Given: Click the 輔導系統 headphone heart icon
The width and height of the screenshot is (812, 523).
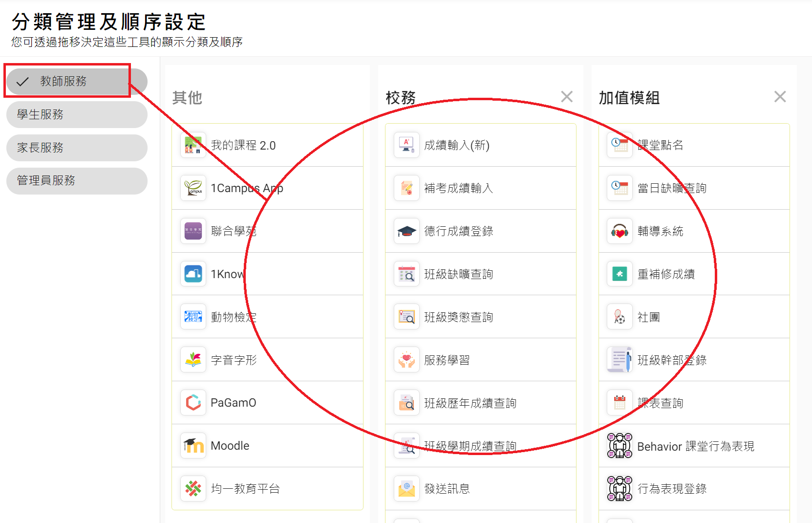Looking at the screenshot, I should coord(620,231).
